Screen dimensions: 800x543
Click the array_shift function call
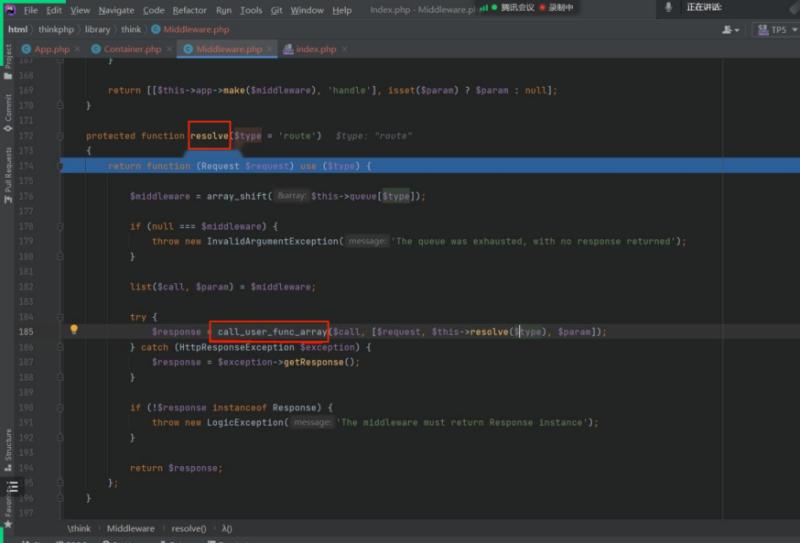click(x=237, y=196)
